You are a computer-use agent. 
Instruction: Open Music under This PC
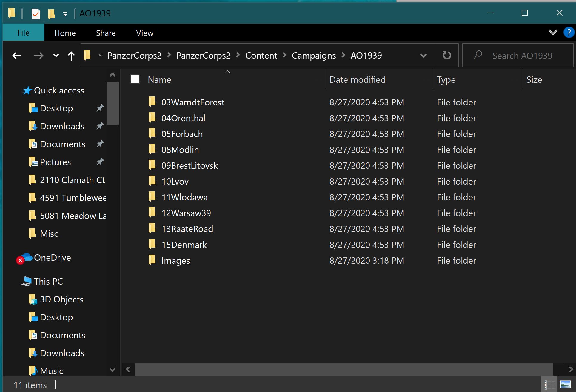tap(52, 371)
